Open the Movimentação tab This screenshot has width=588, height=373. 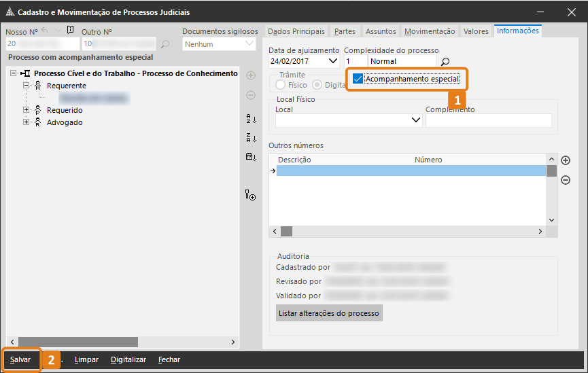(x=429, y=31)
